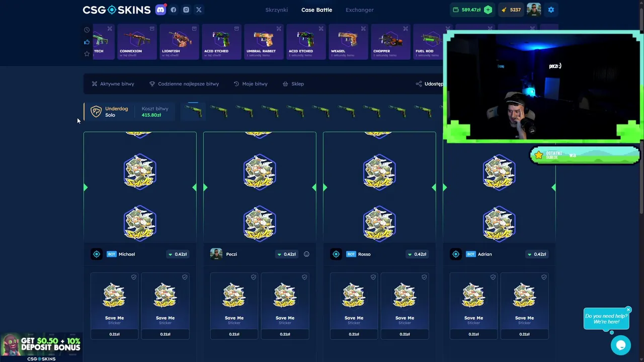The image size is (644, 362).
Task: Open Adrian's first Save Me sticker card
Action: point(473,306)
